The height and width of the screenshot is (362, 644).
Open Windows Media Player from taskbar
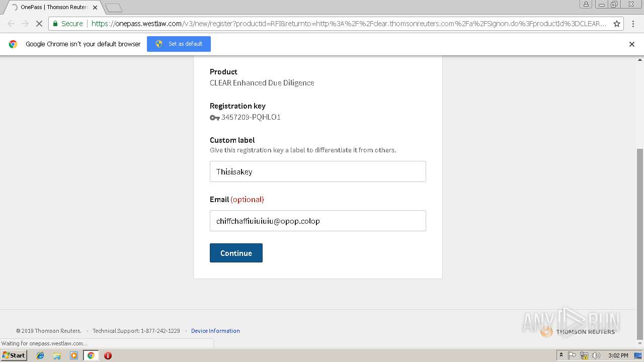coord(74,355)
